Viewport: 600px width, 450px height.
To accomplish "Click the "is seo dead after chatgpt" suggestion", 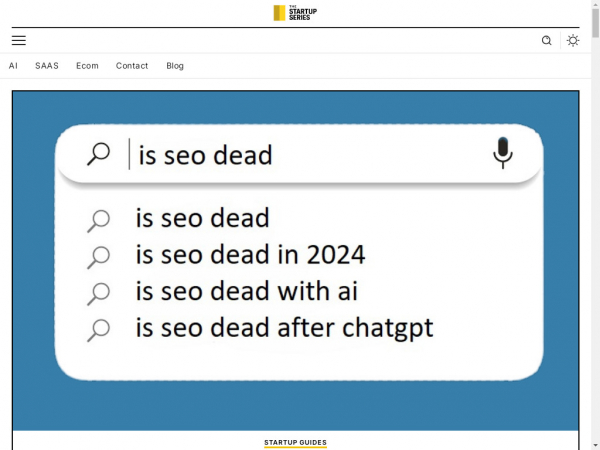I will [x=284, y=328].
